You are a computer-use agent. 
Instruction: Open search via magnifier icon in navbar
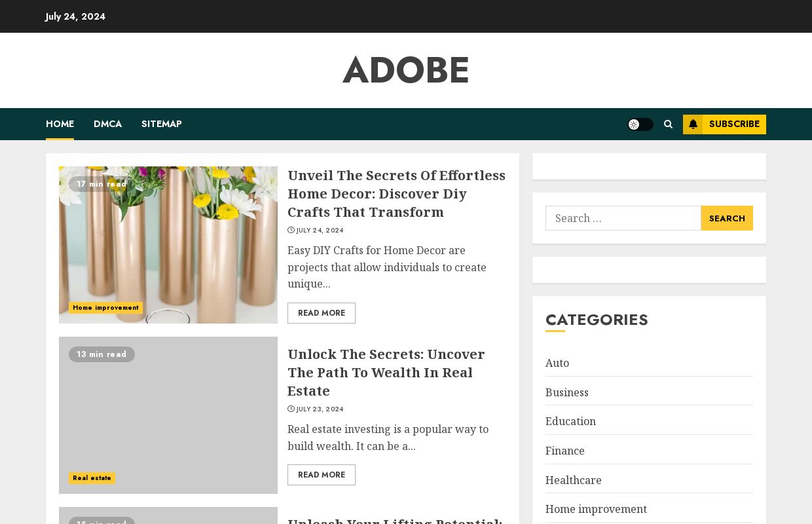point(668,124)
